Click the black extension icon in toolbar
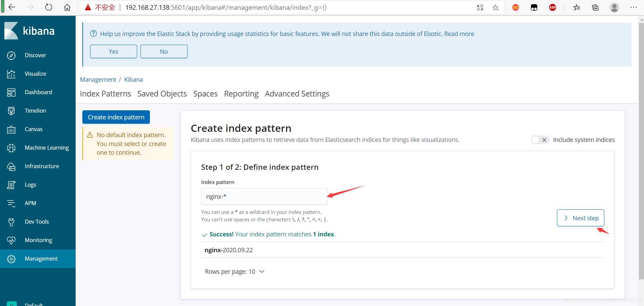644x306 pixels. point(534,7)
